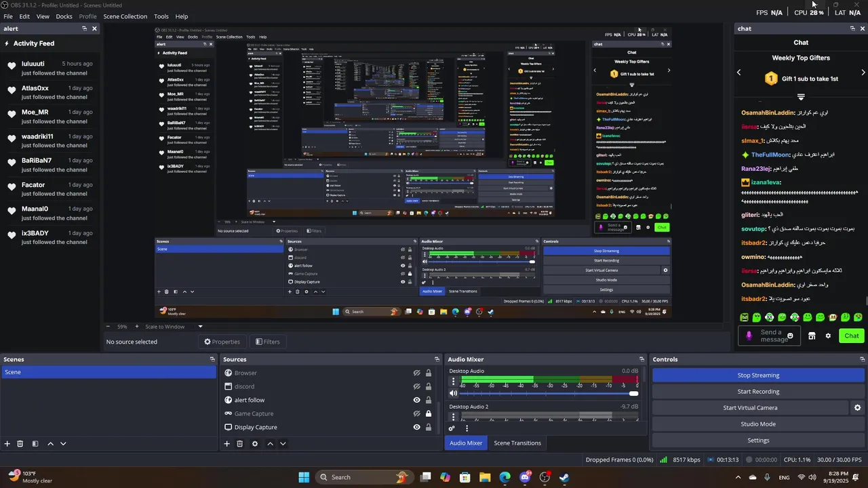The width and height of the screenshot is (868, 488).
Task: Open File Explorer from the taskbar
Action: pos(485,477)
